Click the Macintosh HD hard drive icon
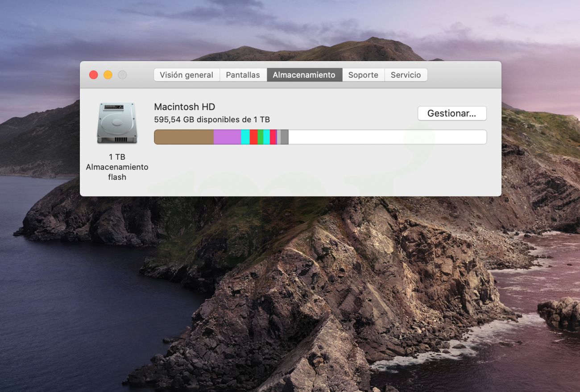This screenshot has width=580, height=392. (x=117, y=123)
